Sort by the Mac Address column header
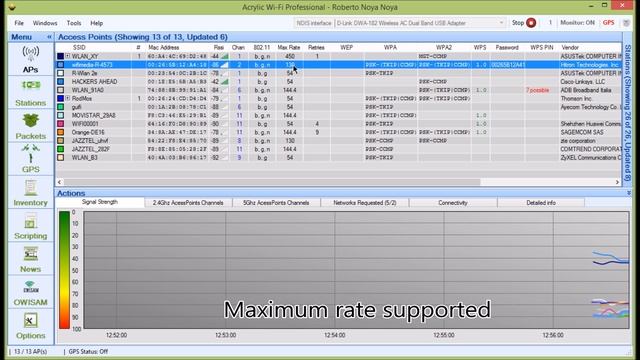This screenshot has height=360, width=640. pos(164,48)
